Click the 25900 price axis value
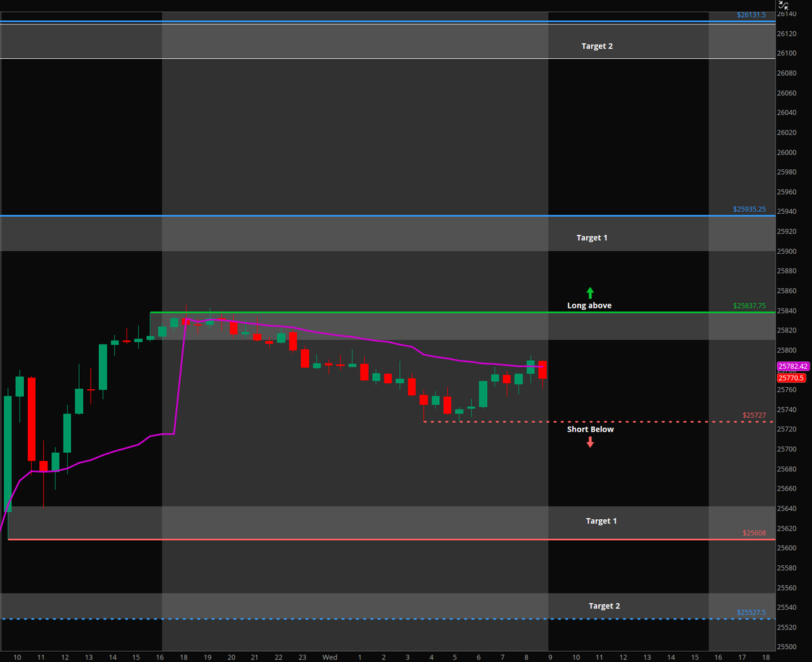812x662 pixels. point(787,251)
